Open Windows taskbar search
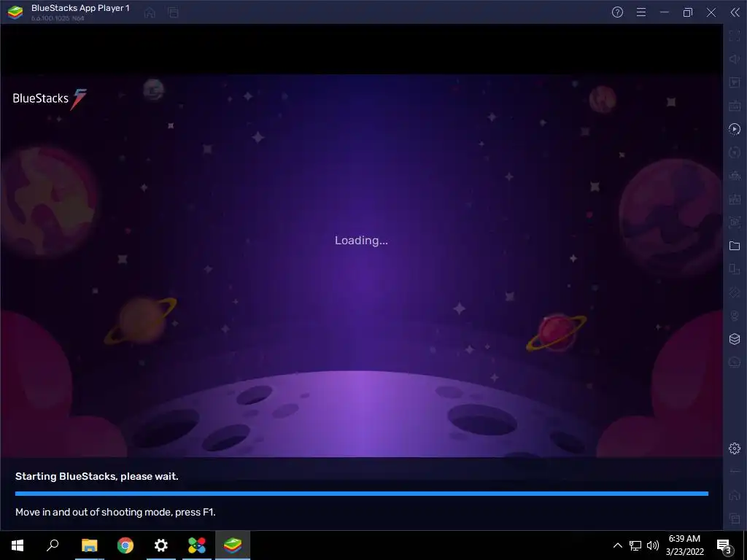Image resolution: width=747 pixels, height=560 pixels. pos(53,545)
